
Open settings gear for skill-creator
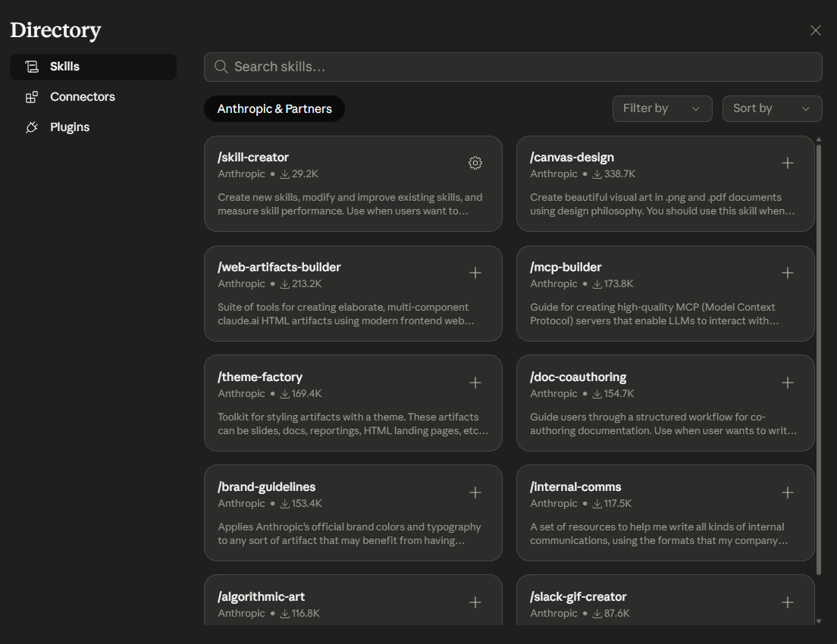pos(475,163)
